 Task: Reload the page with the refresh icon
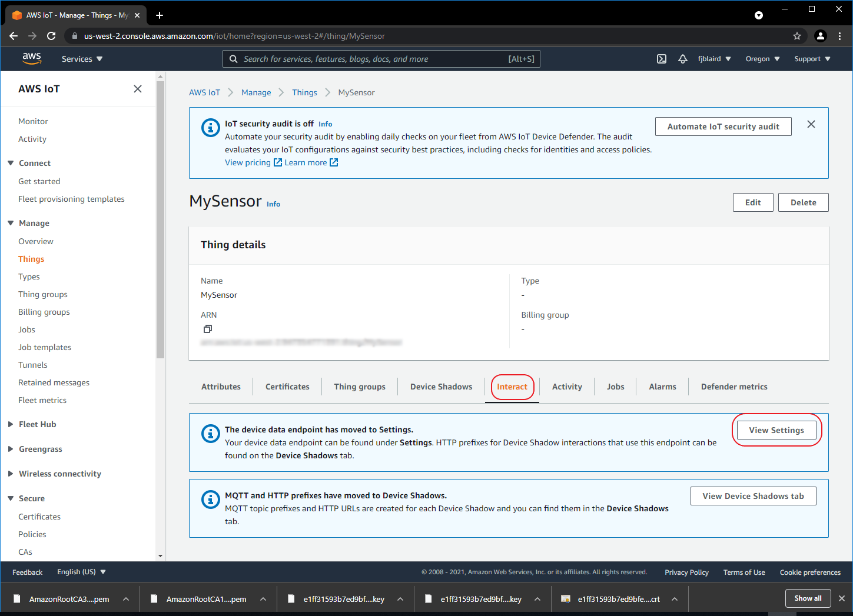[51, 36]
